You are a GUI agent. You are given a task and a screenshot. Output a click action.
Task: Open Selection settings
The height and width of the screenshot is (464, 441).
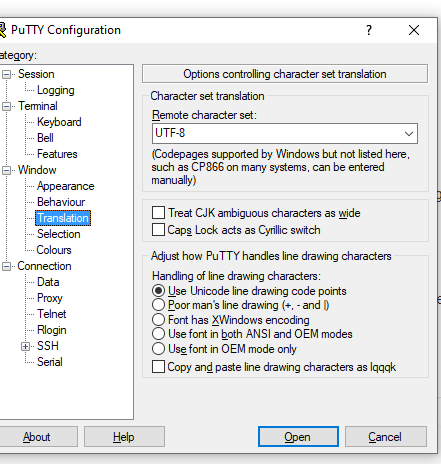click(59, 234)
